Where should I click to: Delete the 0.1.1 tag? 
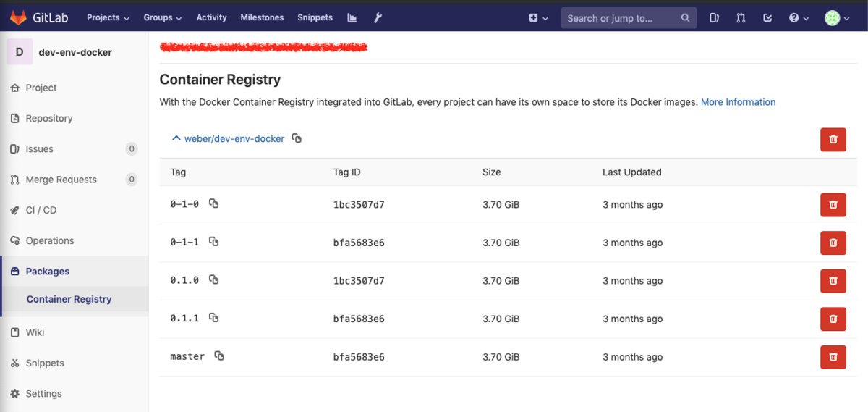coord(833,319)
